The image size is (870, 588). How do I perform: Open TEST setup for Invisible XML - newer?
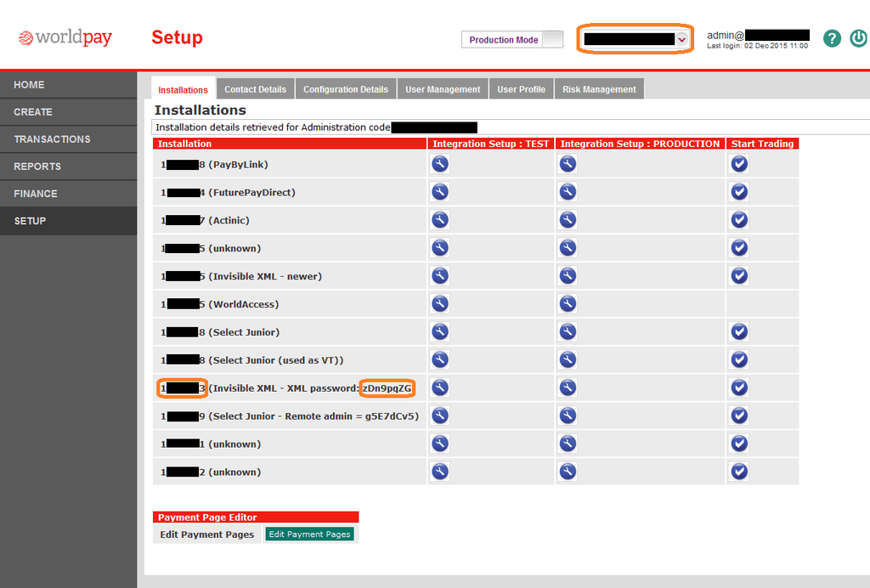pos(439,275)
